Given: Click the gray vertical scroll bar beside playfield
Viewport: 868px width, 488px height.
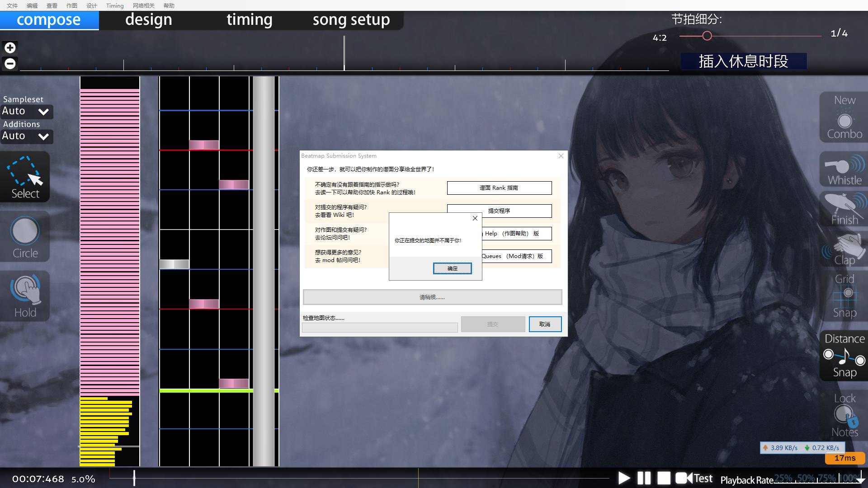Looking at the screenshot, I should [264, 271].
